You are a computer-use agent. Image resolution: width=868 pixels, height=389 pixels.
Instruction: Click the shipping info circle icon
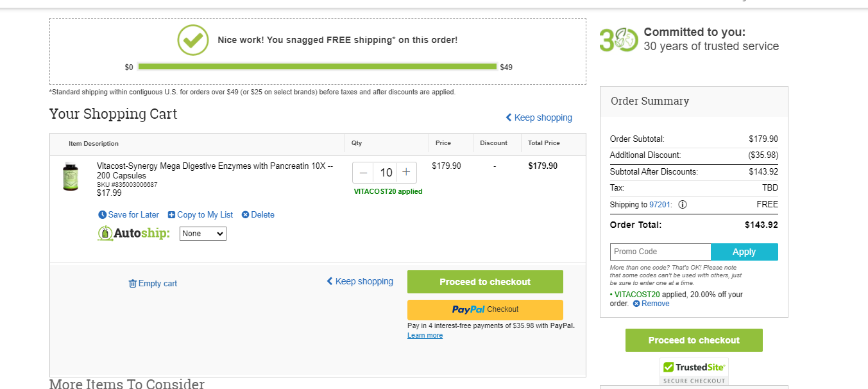(683, 205)
